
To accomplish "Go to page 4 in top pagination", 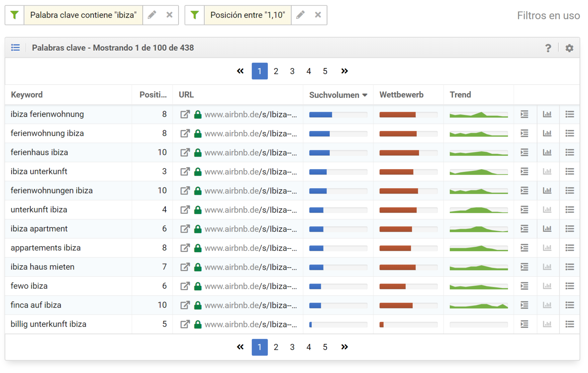I will 309,71.
